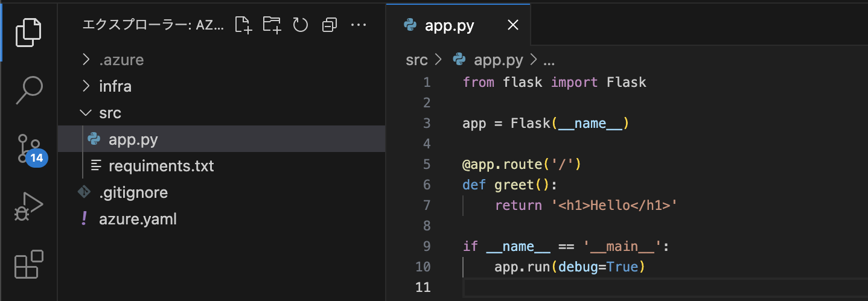Collapse the src folder

222,113
